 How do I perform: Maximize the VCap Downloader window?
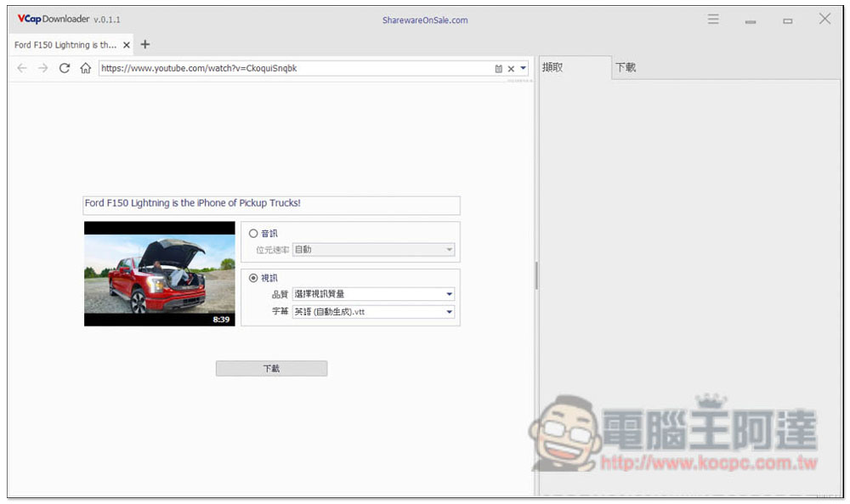click(788, 21)
